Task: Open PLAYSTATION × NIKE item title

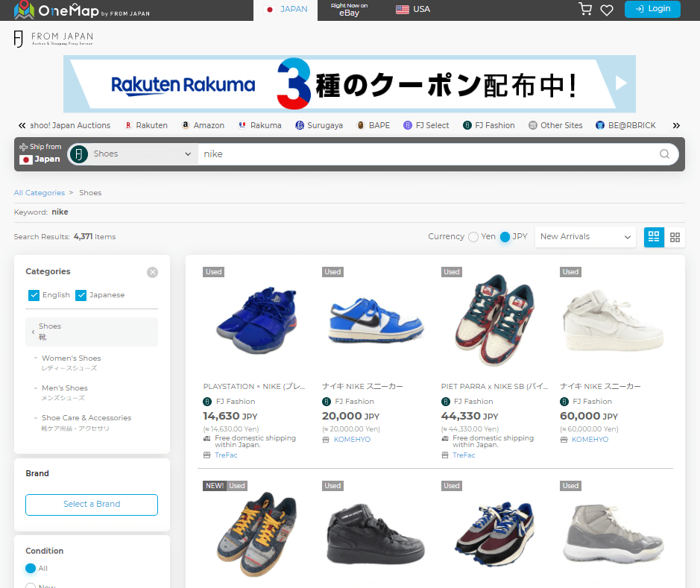Action: point(254,386)
